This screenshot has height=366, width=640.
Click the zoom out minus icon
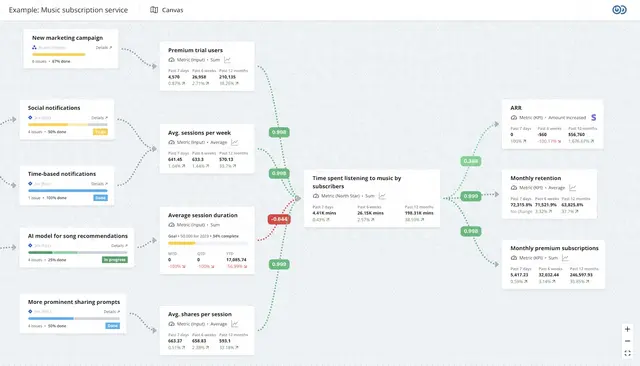tap(627, 341)
